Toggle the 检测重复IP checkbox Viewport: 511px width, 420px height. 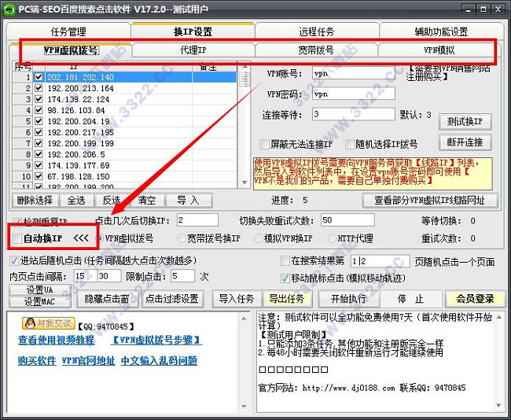(x=17, y=222)
